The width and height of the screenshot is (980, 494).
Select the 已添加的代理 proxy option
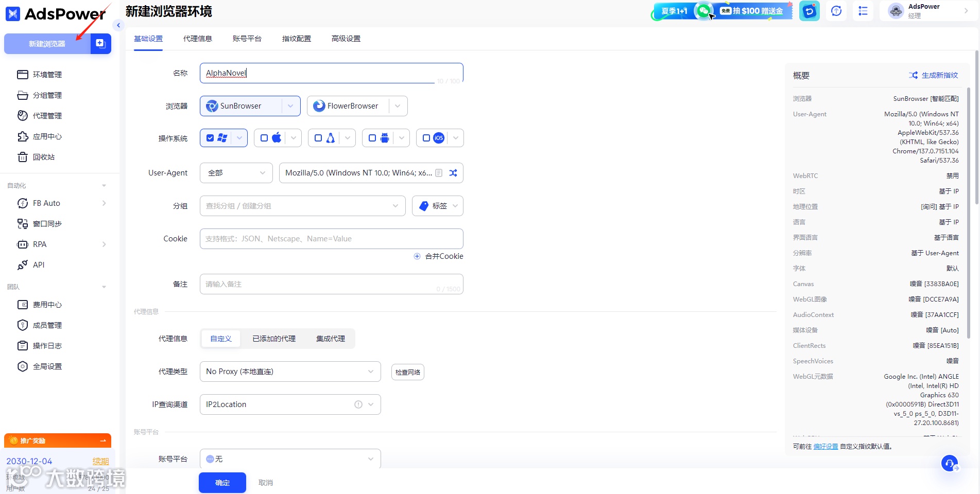(x=274, y=339)
